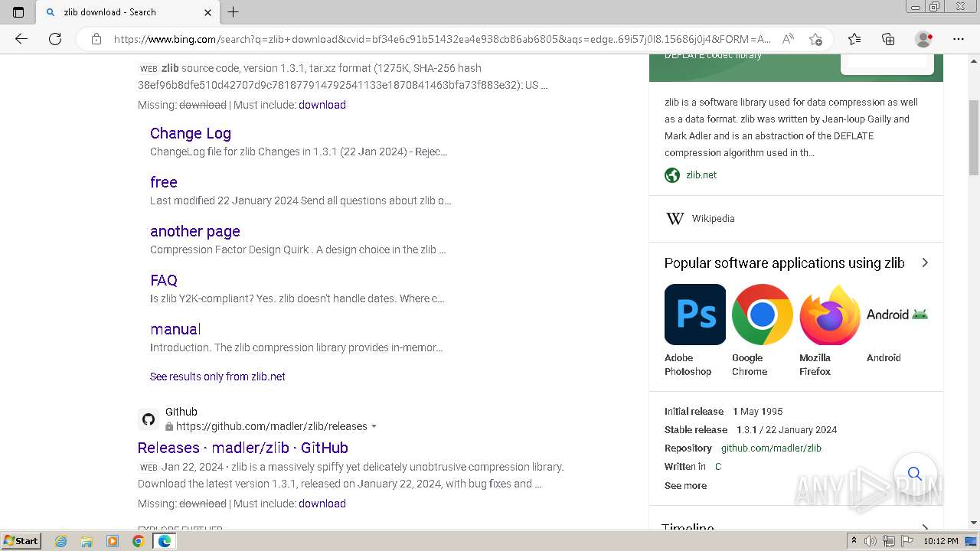Open Google Chrome from taskbar
This screenshot has height=551, width=980.
138,541
